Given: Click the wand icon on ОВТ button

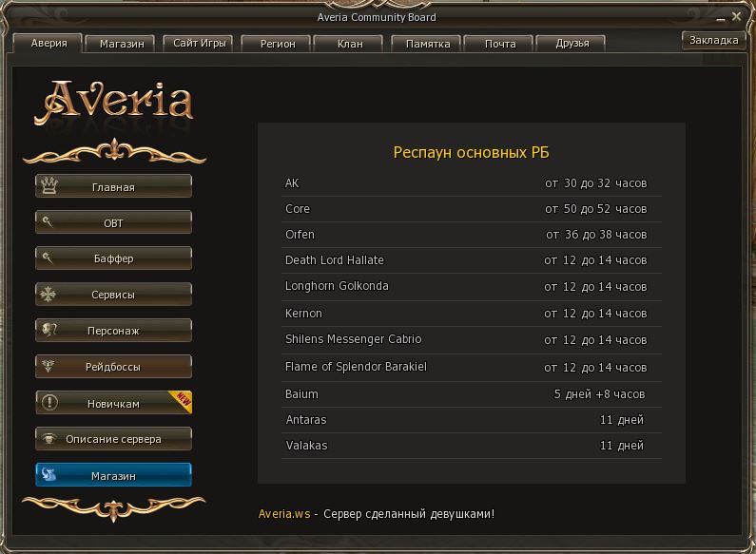Looking at the screenshot, I should [x=48, y=222].
